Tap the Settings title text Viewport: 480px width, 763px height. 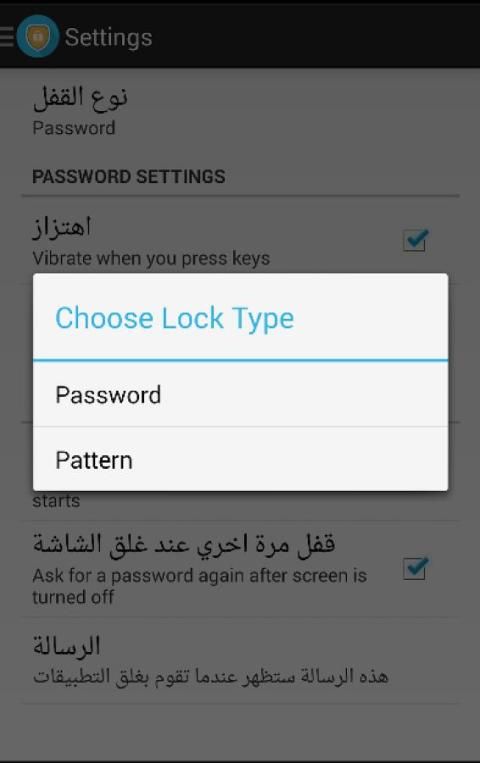[x=109, y=37]
